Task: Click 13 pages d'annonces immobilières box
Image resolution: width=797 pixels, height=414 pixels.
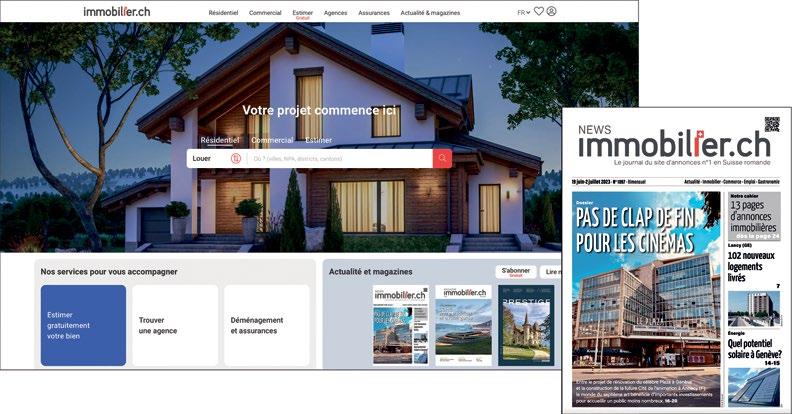Action: tap(754, 216)
